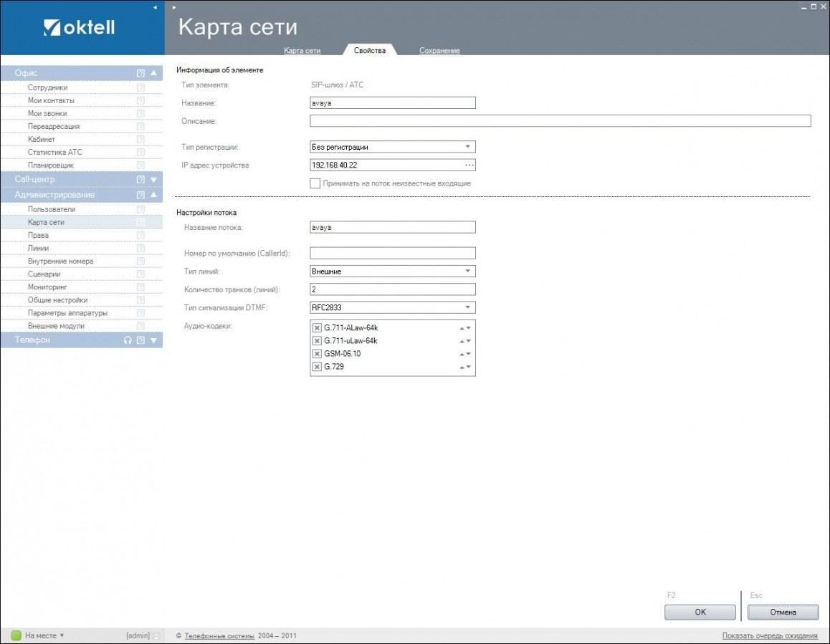Click the ellipsis button in IP address field
Screen dimensions: 830x644
click(469, 165)
